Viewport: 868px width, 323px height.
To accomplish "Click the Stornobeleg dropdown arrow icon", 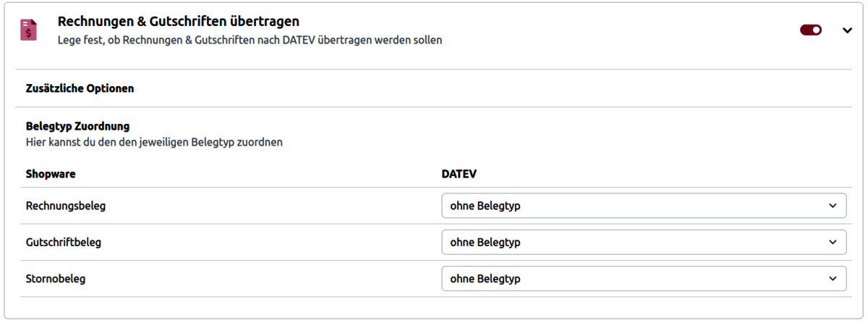I will click(x=832, y=278).
